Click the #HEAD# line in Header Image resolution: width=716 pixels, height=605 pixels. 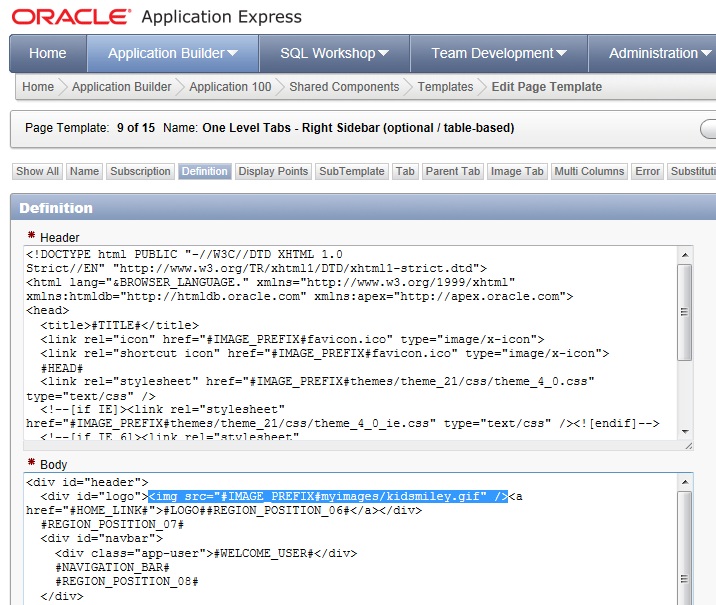(x=62, y=368)
